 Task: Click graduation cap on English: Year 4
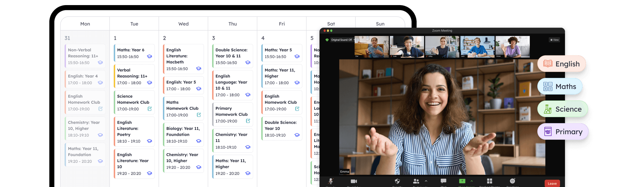pos(100,83)
